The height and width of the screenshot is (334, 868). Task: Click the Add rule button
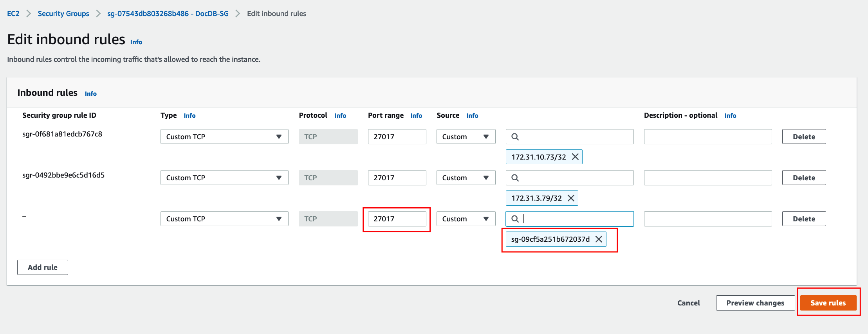pyautogui.click(x=42, y=268)
